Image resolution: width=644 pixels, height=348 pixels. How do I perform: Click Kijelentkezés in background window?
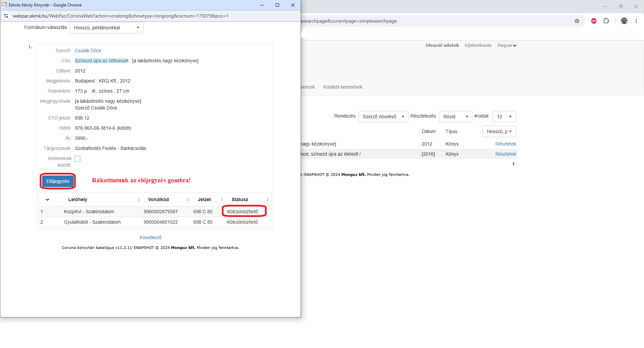pos(478,45)
